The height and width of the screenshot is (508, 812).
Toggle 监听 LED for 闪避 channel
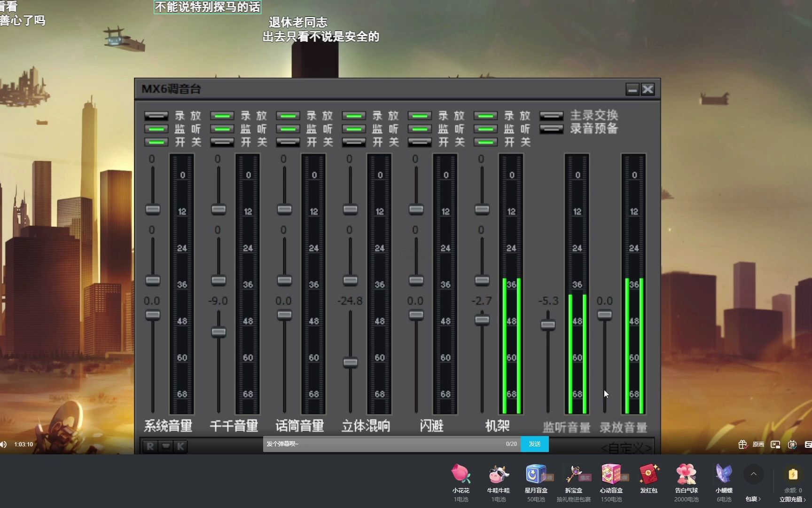[x=419, y=128]
